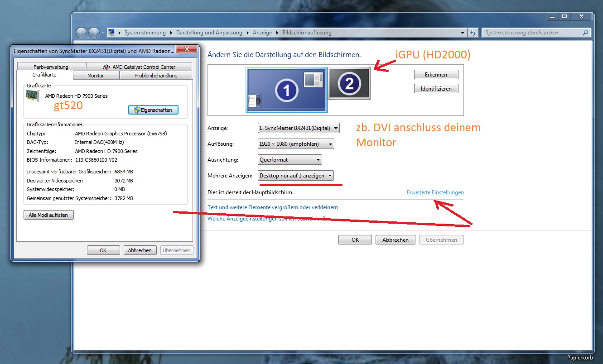The height and width of the screenshot is (364, 603).
Task: Click 'AMD Radeon HD 7900 Series' adapter name
Action: pos(77,96)
